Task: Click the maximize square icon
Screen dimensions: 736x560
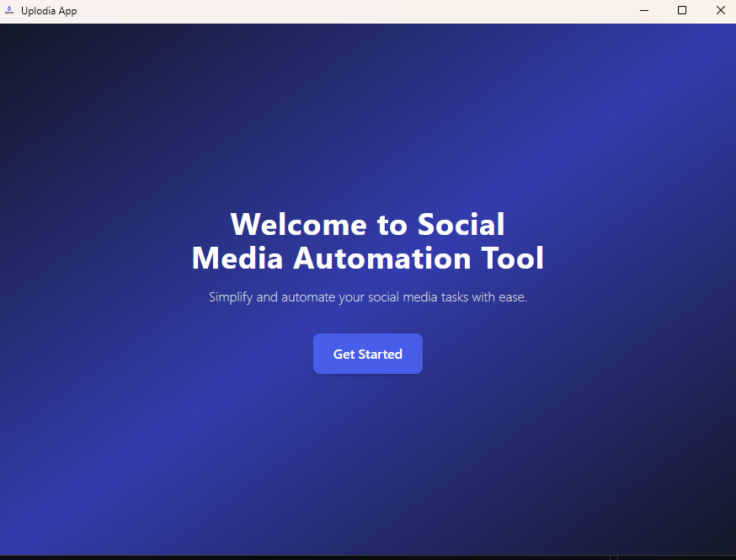Action: (682, 10)
